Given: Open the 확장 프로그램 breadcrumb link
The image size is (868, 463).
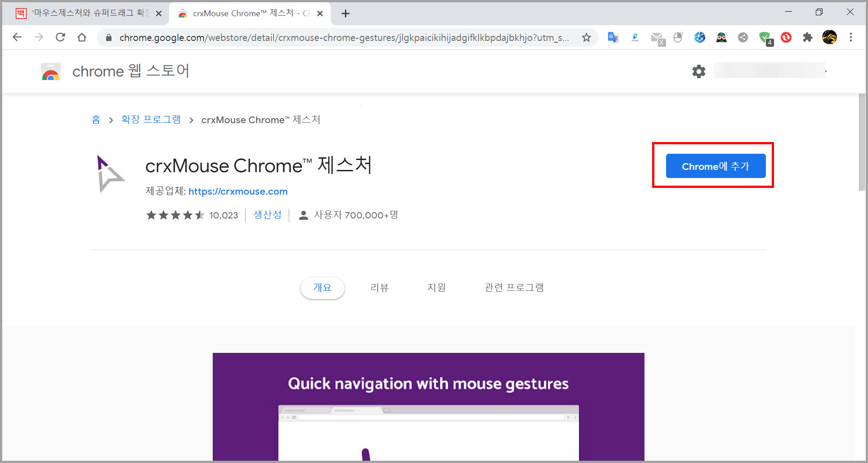Looking at the screenshot, I should (151, 120).
